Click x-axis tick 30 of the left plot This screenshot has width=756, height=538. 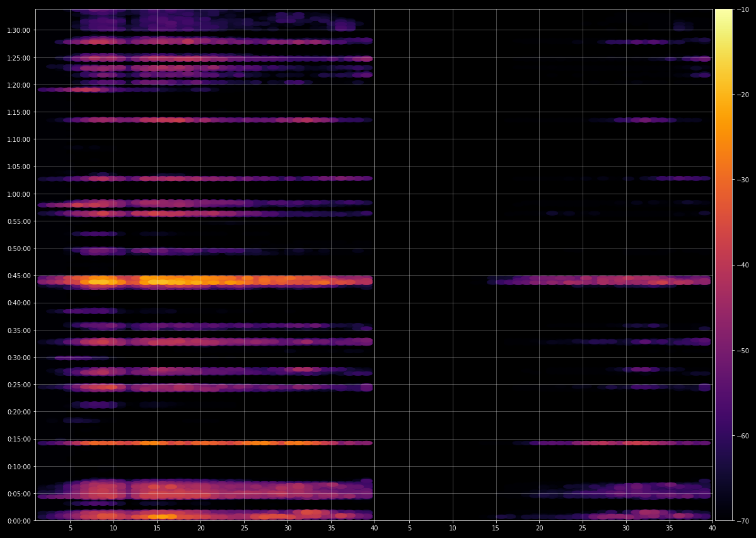click(x=288, y=528)
